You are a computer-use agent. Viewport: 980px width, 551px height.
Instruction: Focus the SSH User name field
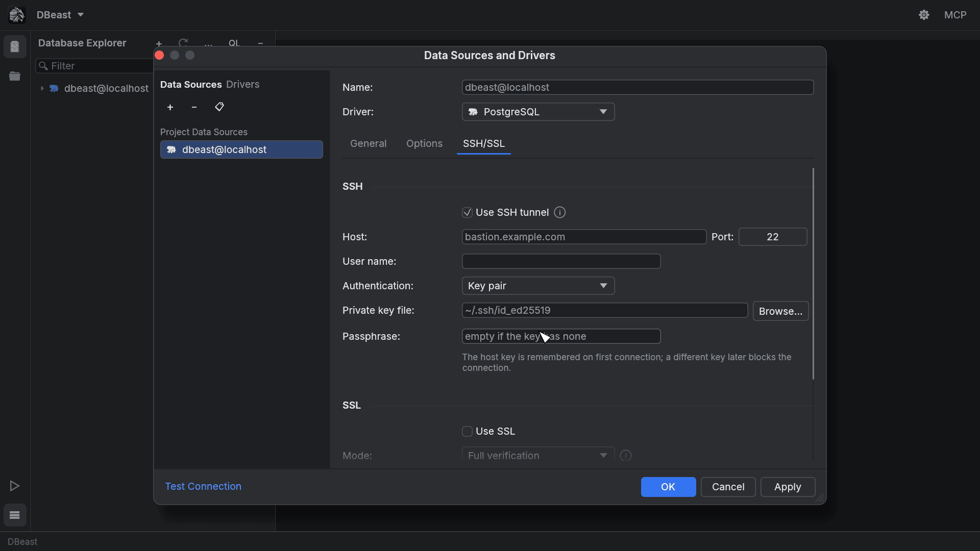coord(561,261)
